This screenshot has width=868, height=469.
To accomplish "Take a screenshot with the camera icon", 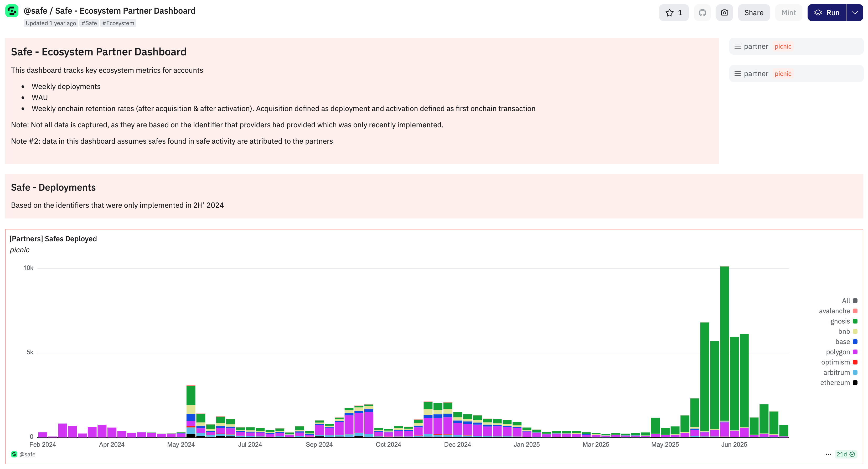I will 724,13.
